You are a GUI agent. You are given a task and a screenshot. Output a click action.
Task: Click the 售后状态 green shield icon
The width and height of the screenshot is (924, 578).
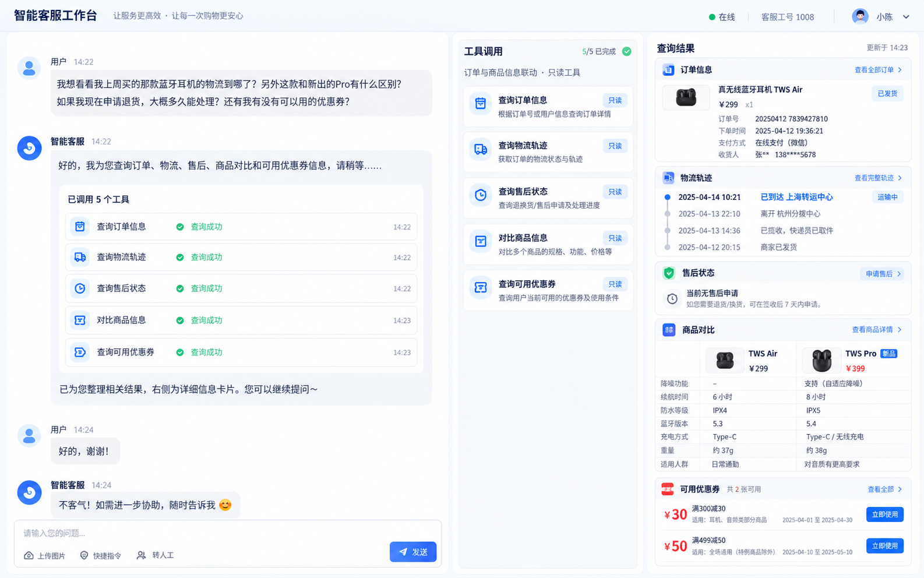(x=669, y=273)
